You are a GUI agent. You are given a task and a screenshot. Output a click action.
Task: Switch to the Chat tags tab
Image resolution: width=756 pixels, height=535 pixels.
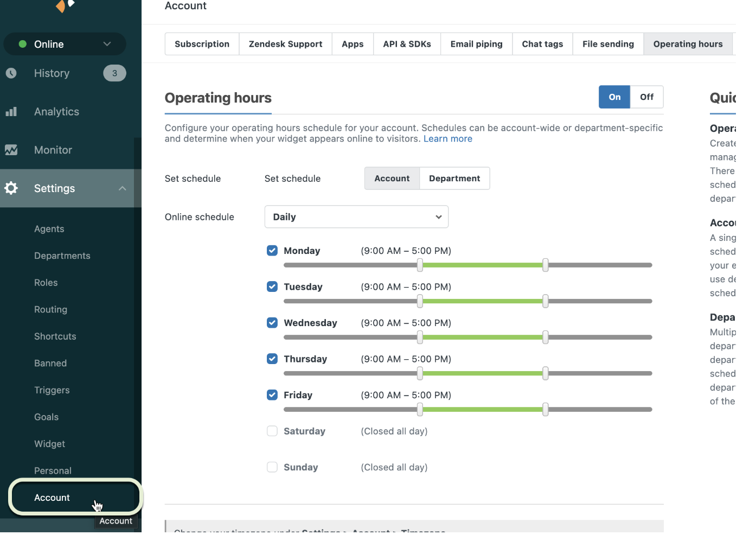pos(542,43)
